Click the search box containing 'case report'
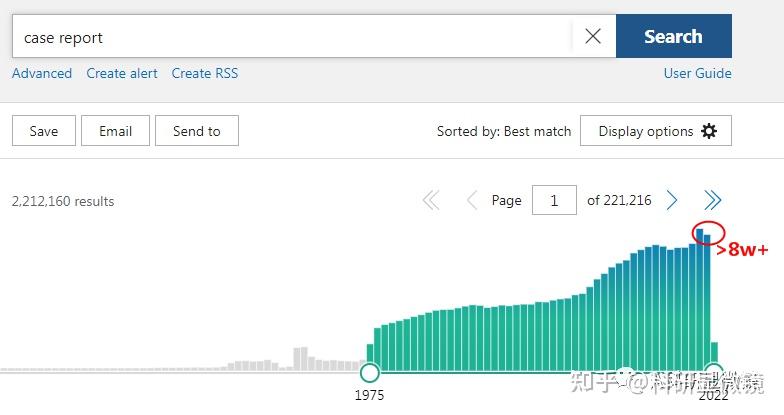Image resolution: width=784 pixels, height=415 pixels. pyautogui.click(x=290, y=37)
